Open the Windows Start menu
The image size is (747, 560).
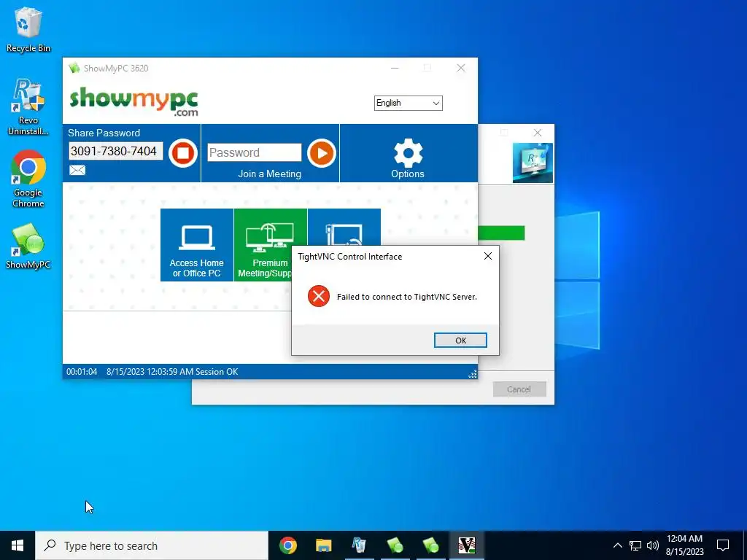(x=18, y=545)
